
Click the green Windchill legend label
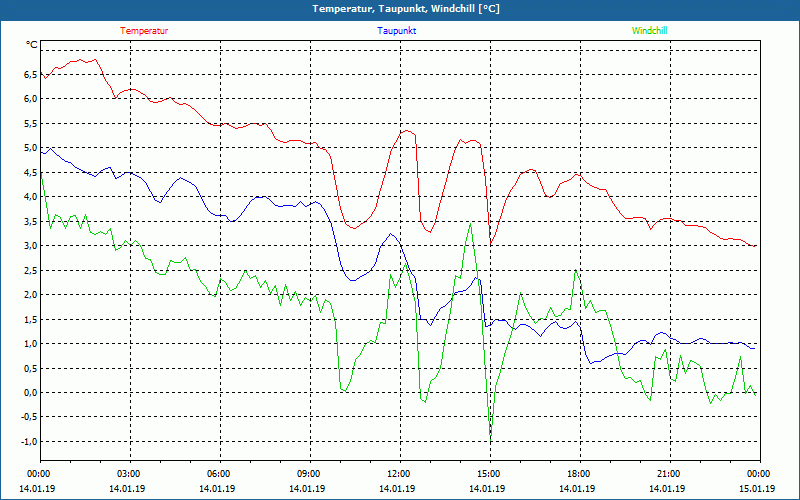coord(649,31)
